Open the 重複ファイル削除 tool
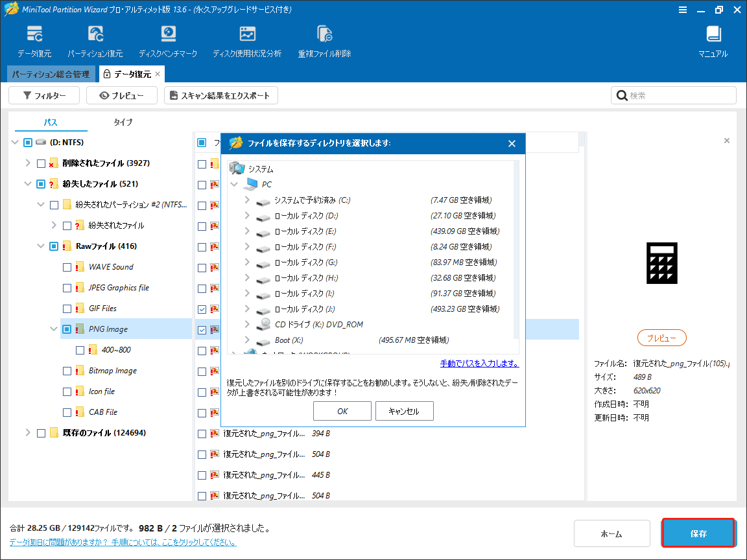The width and height of the screenshot is (747, 560). click(324, 42)
